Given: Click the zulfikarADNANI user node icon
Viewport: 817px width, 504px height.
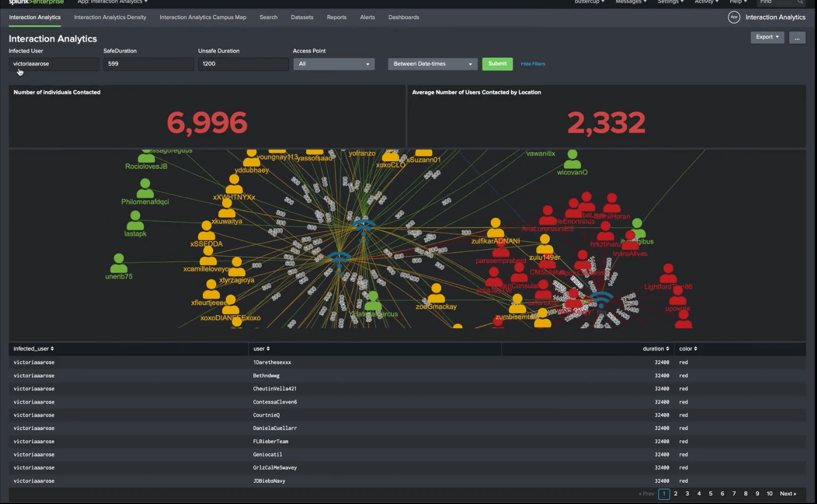Looking at the screenshot, I should pyautogui.click(x=495, y=228).
